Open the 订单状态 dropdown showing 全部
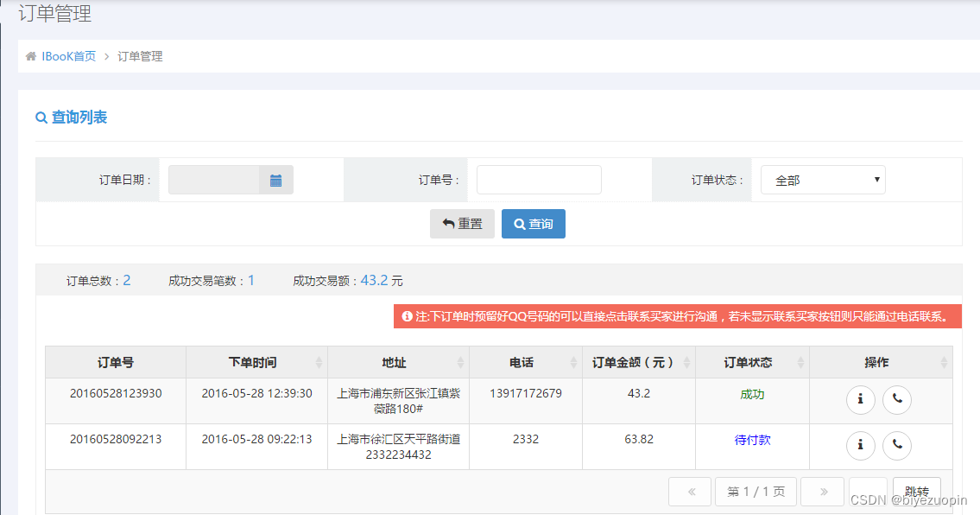 (x=823, y=181)
